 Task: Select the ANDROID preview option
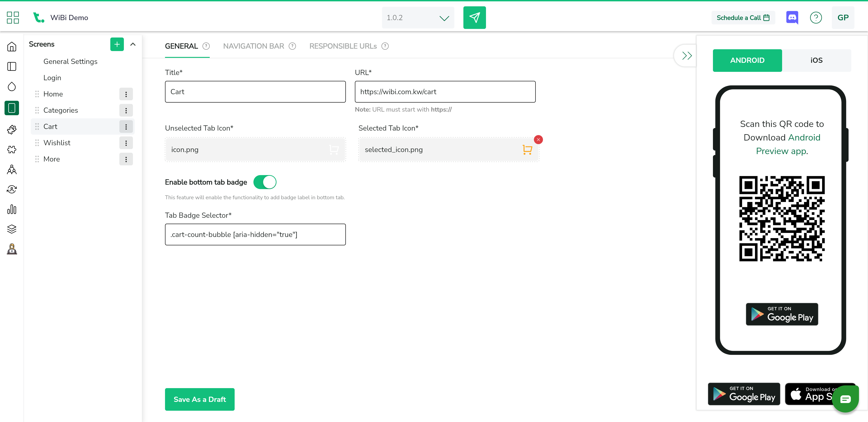(x=747, y=60)
